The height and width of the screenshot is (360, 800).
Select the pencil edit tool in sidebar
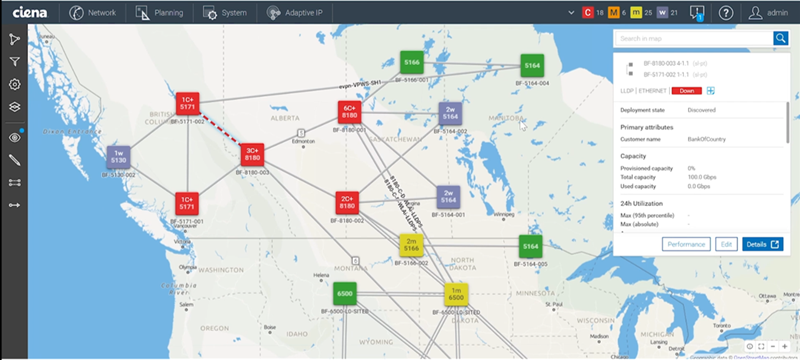pos(14,160)
